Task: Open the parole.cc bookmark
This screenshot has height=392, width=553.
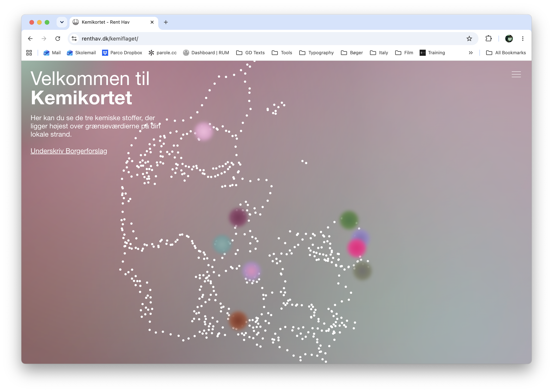Action: [162, 53]
